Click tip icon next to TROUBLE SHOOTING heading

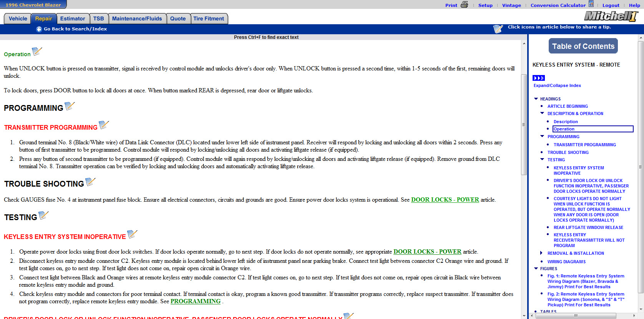pos(90,182)
